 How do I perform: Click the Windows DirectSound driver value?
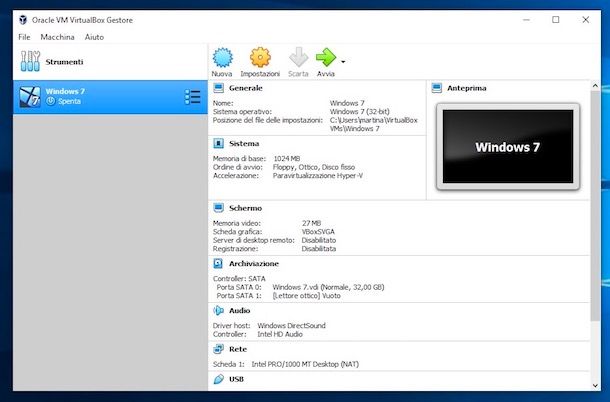(x=291, y=325)
